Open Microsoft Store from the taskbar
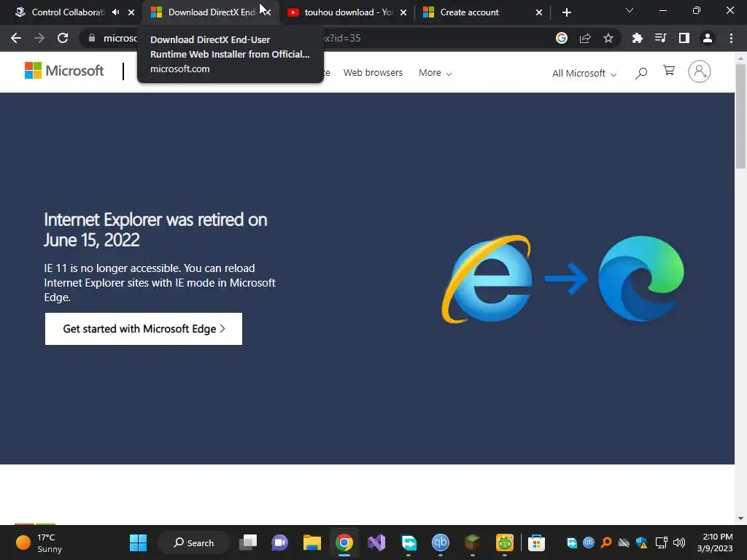The image size is (747, 560). tap(536, 542)
